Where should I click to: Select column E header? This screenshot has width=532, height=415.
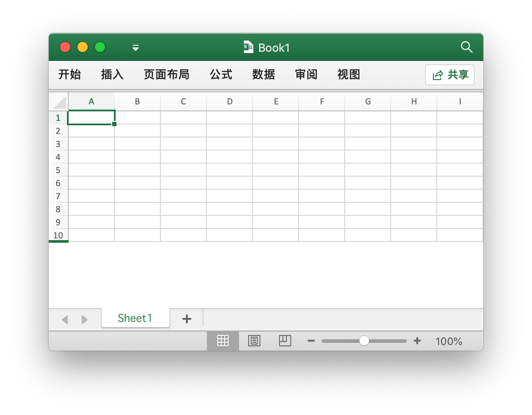(x=276, y=101)
